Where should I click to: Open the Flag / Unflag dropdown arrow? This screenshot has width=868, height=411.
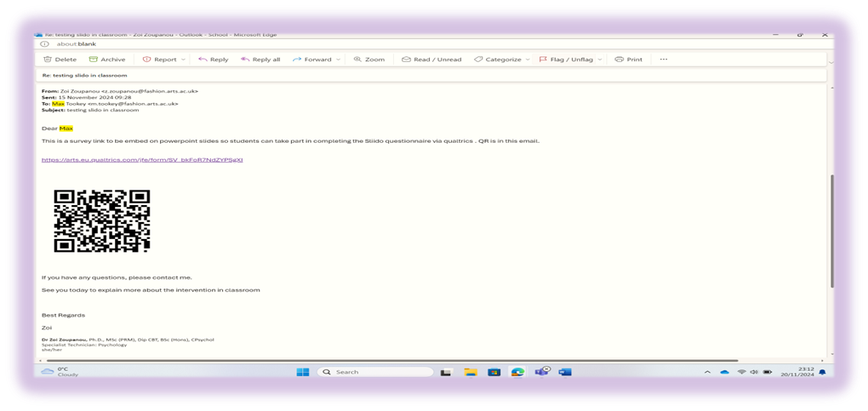coord(600,60)
